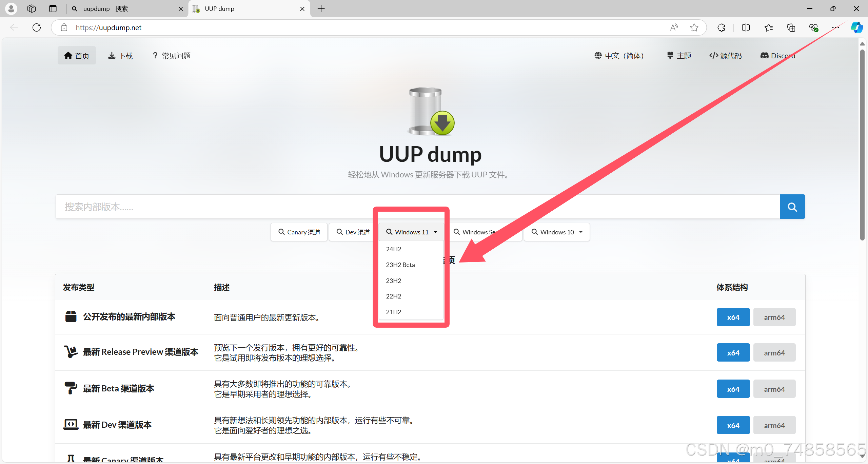The width and height of the screenshot is (868, 464).
Task: Open the browser extensions puzzle icon
Action: click(x=722, y=27)
